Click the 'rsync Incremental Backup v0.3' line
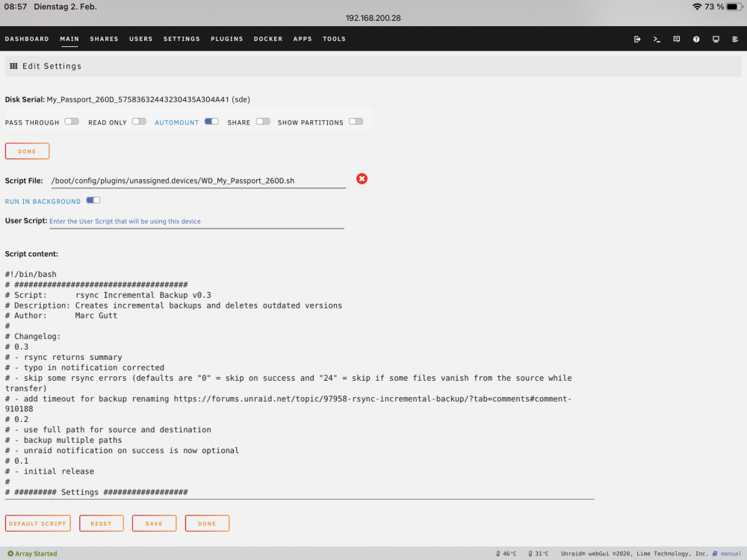The width and height of the screenshot is (747, 560). click(x=108, y=295)
